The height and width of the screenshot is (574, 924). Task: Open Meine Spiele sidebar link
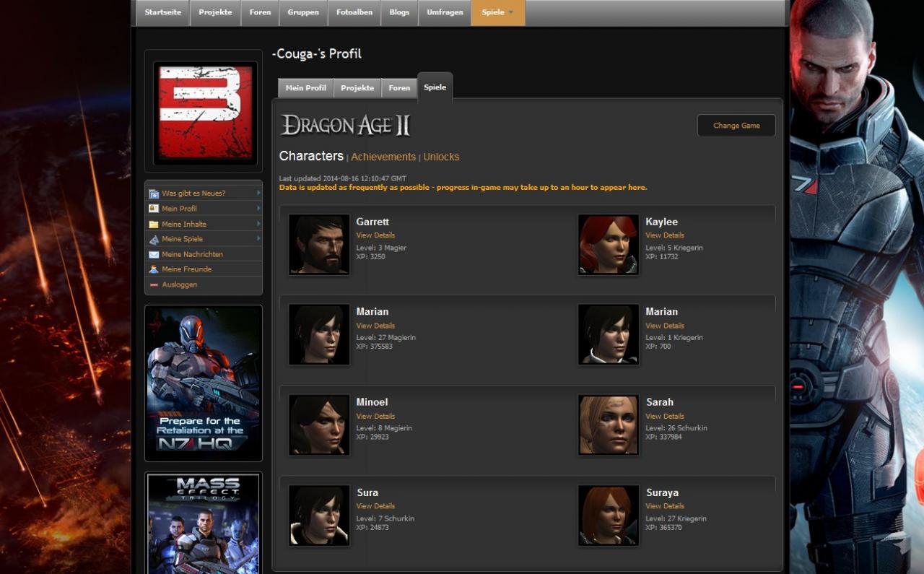coord(182,239)
